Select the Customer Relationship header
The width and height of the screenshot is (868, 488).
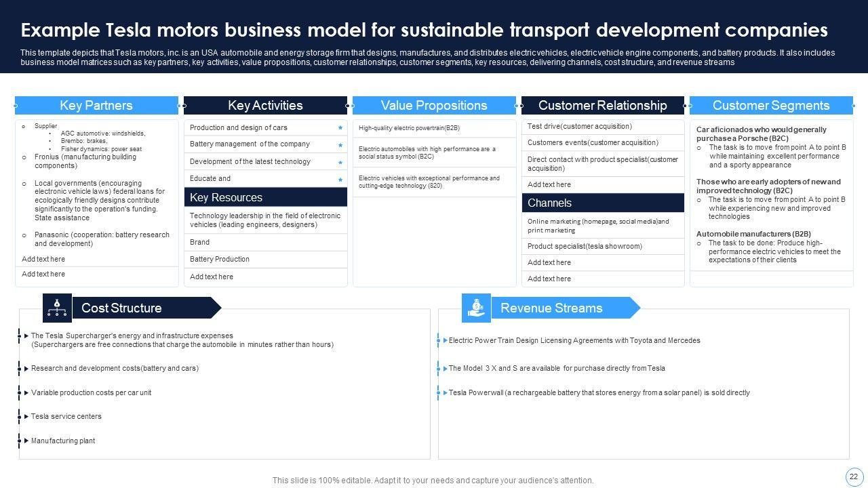tap(603, 105)
